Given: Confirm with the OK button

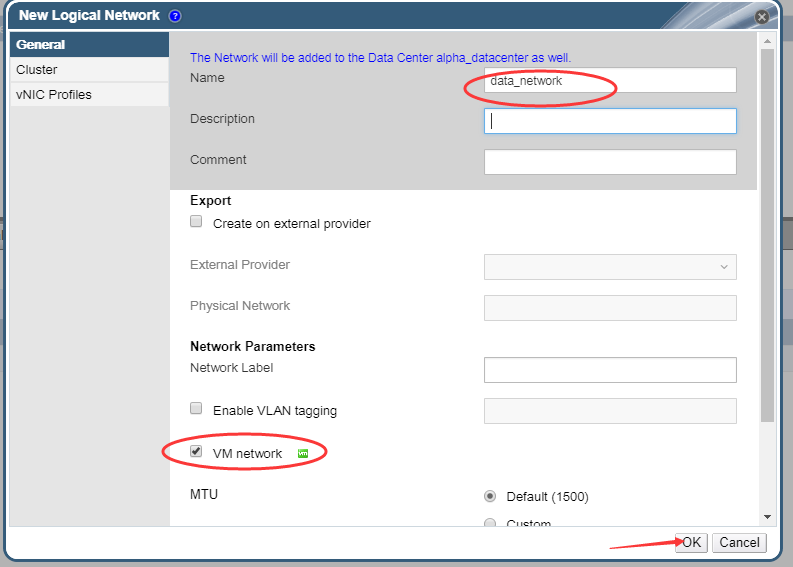Looking at the screenshot, I should click(x=691, y=542).
